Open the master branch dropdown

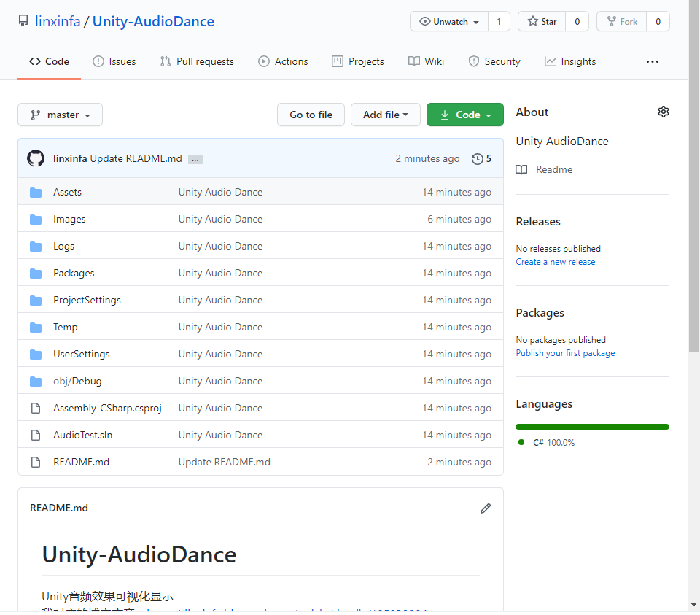[x=60, y=115]
